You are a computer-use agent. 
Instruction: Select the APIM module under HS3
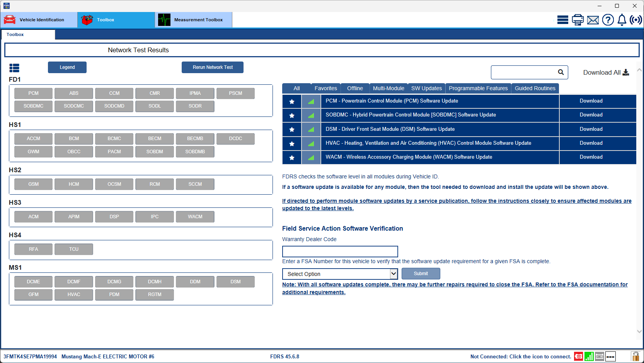tap(74, 217)
